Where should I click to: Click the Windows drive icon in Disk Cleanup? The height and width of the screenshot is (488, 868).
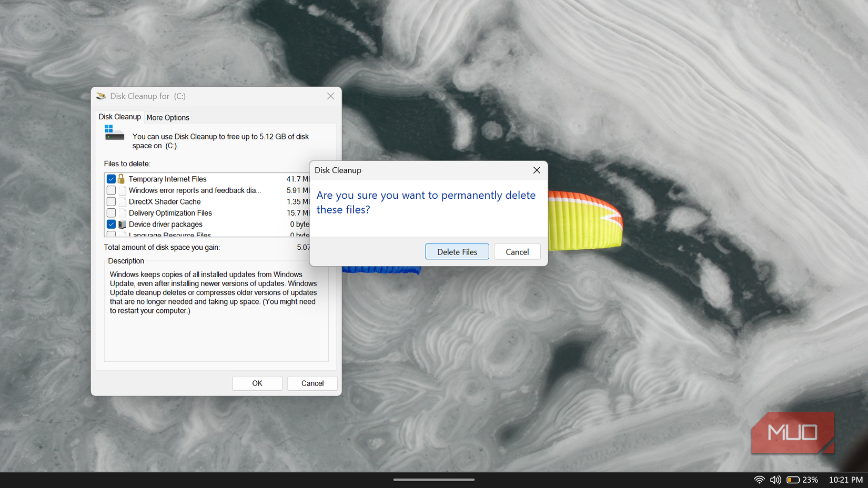[114, 133]
